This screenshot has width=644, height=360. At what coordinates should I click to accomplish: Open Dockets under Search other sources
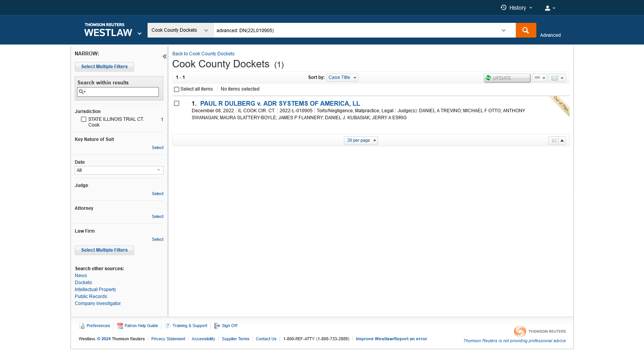click(x=83, y=283)
